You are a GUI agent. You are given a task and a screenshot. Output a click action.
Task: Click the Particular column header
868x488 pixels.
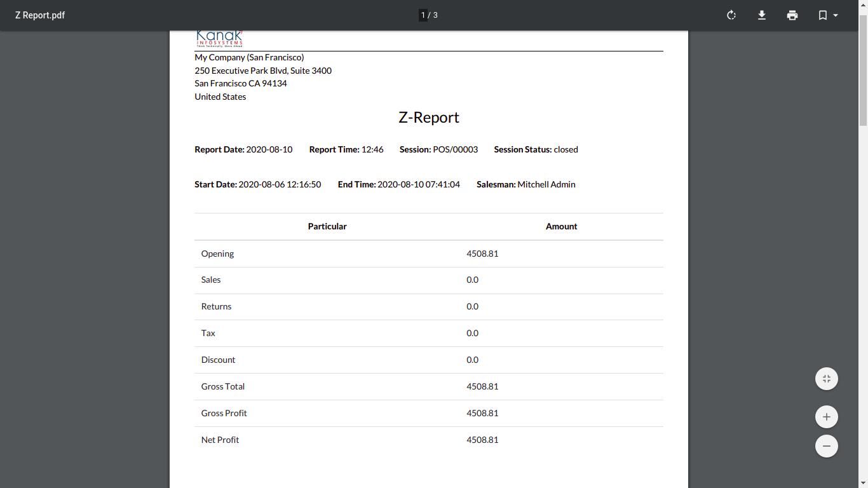(x=327, y=226)
